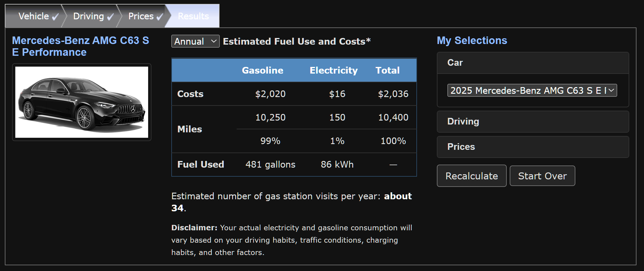The height and width of the screenshot is (271, 644).
Task: Select the $2,020 gasoline cost cell
Action: tap(270, 94)
